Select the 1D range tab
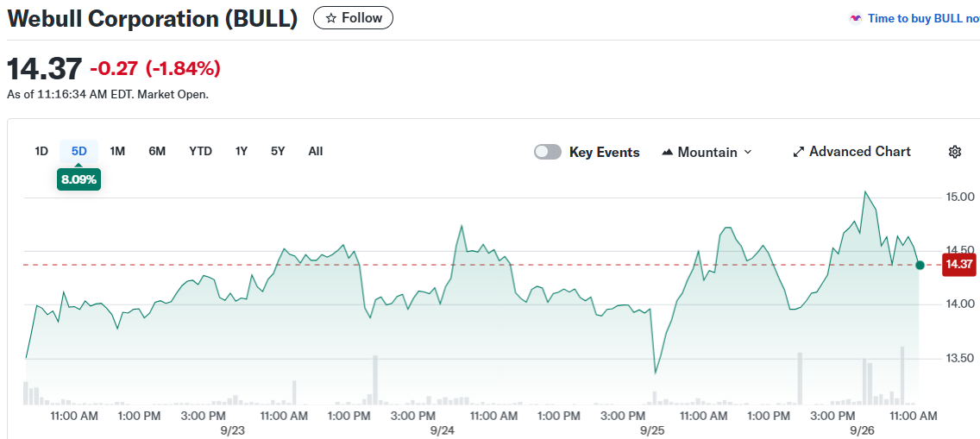The height and width of the screenshot is (439, 980). tap(41, 151)
